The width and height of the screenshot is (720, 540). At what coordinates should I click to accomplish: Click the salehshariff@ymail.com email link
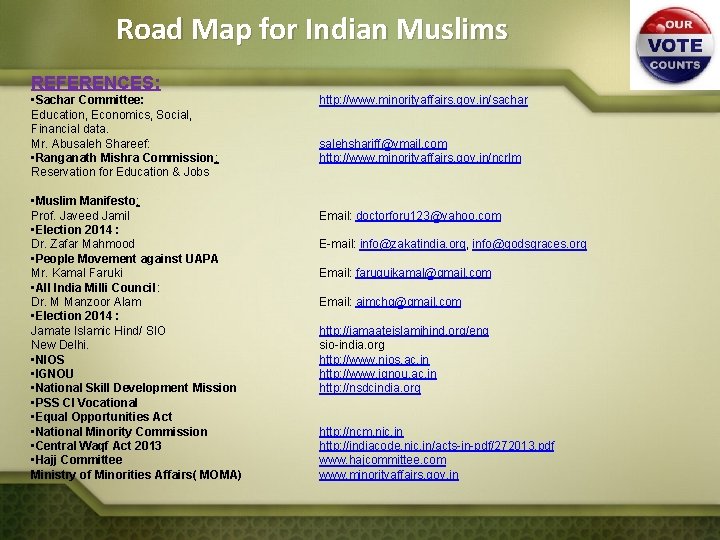pos(383,144)
